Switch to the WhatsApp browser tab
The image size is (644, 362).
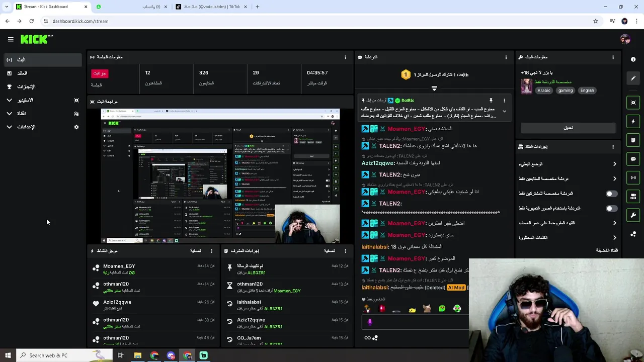(131, 7)
